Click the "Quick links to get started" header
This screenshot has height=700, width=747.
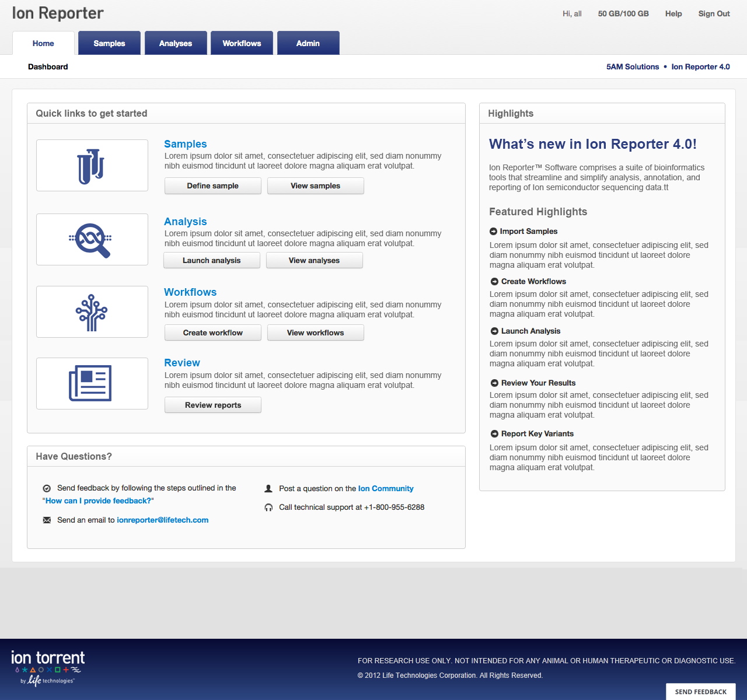(x=92, y=114)
